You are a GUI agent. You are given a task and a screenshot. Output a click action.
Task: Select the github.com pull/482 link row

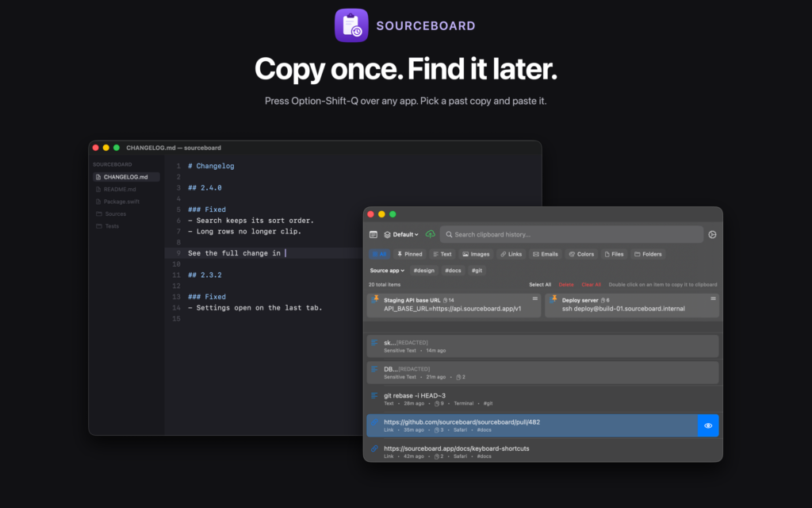coord(532,425)
